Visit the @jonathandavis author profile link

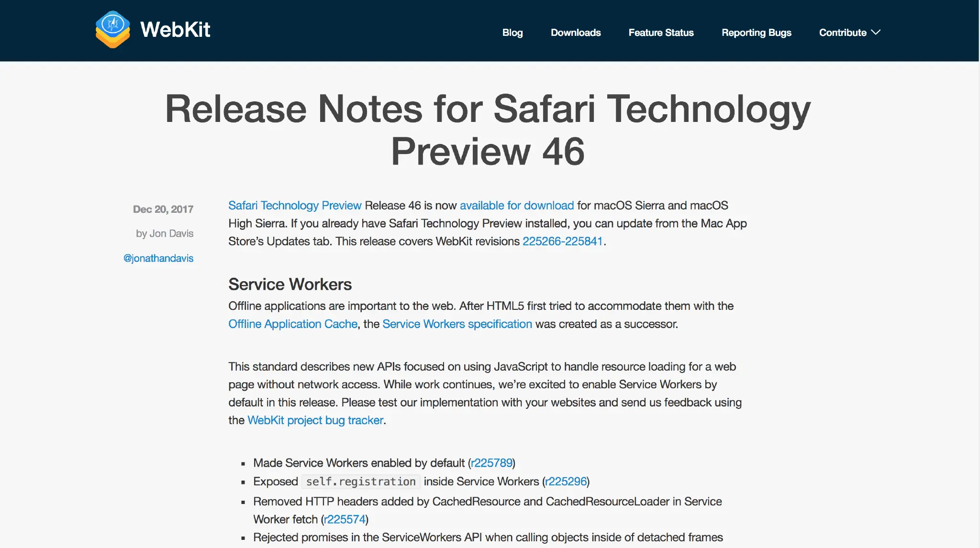tap(158, 258)
